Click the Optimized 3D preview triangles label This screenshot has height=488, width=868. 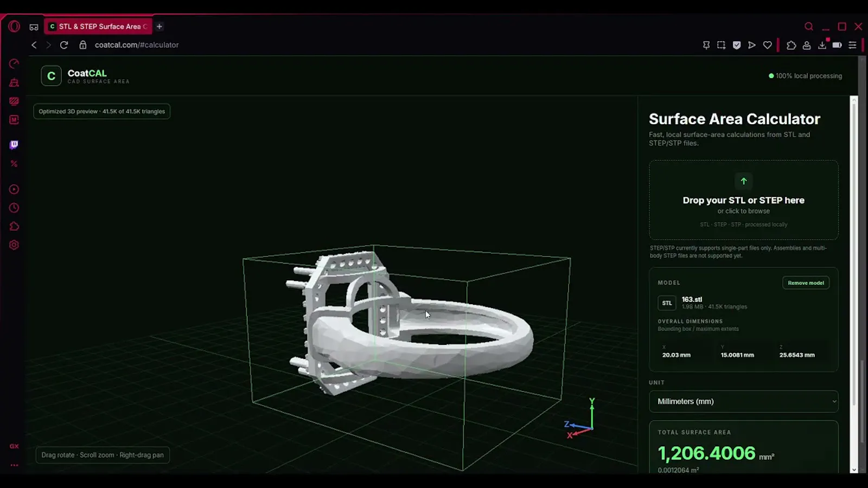(102, 111)
